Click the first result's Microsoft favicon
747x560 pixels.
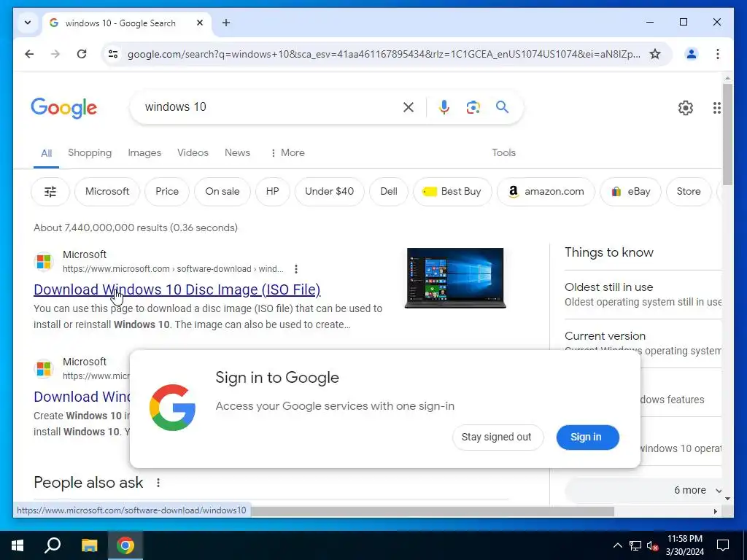click(44, 262)
